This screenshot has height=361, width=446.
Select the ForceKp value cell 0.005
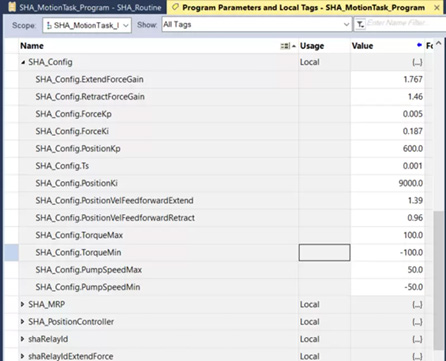(387, 114)
